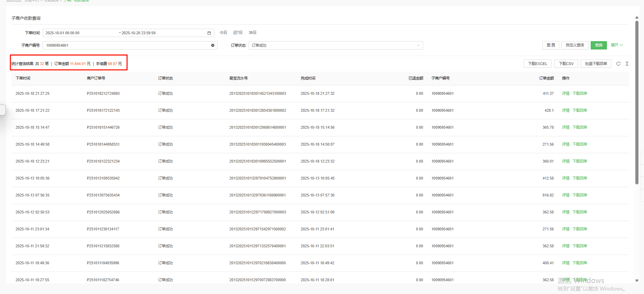Download receipt for order P251013075635434

point(580,195)
